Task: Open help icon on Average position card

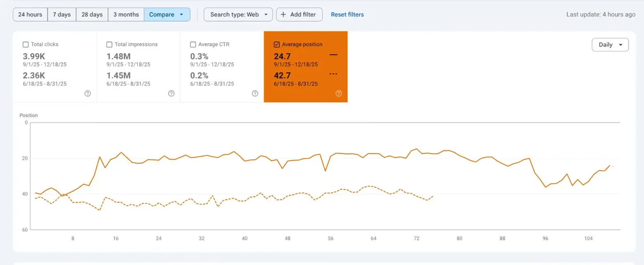Action: (339, 93)
